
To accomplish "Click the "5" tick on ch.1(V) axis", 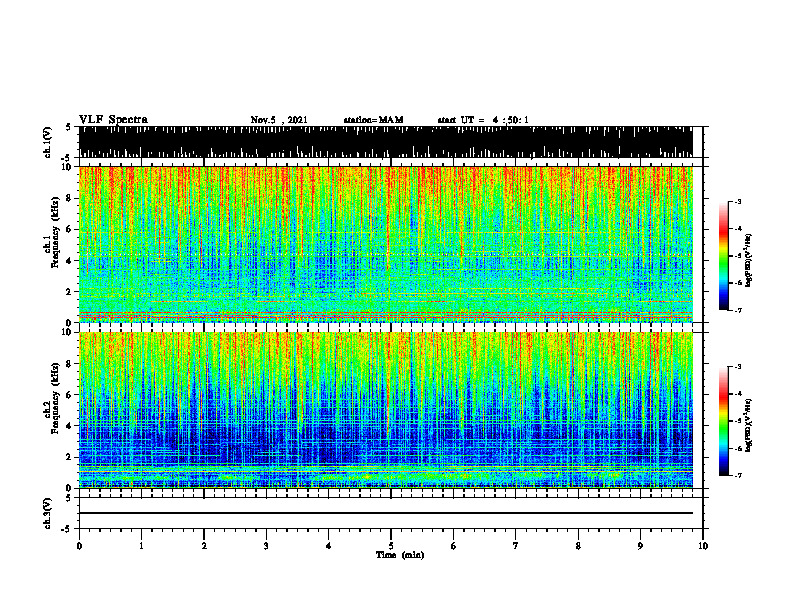I will (x=69, y=127).
